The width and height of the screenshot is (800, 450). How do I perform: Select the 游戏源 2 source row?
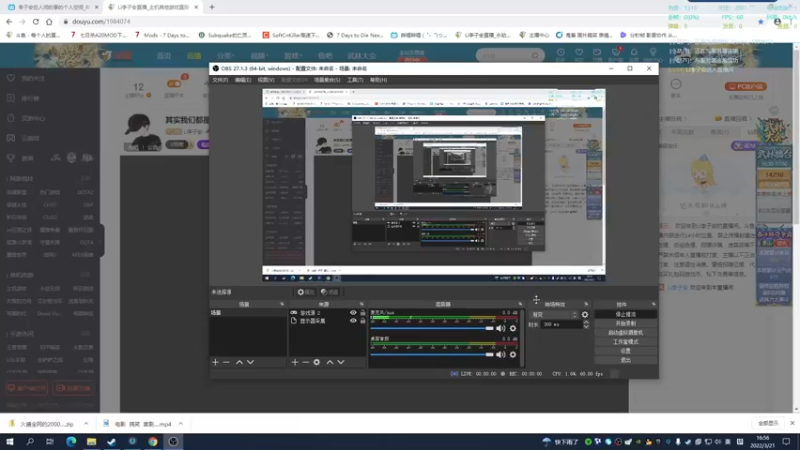(327, 313)
